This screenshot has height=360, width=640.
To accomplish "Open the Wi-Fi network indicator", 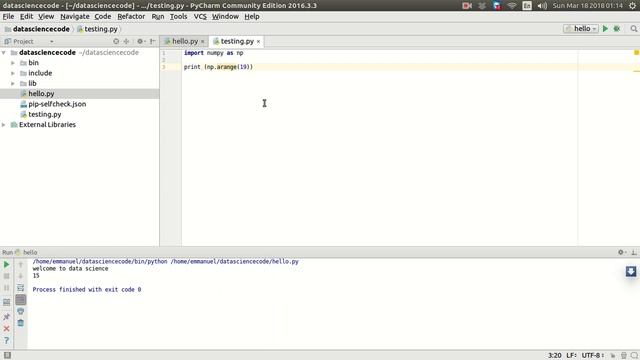I will click(x=512, y=6).
